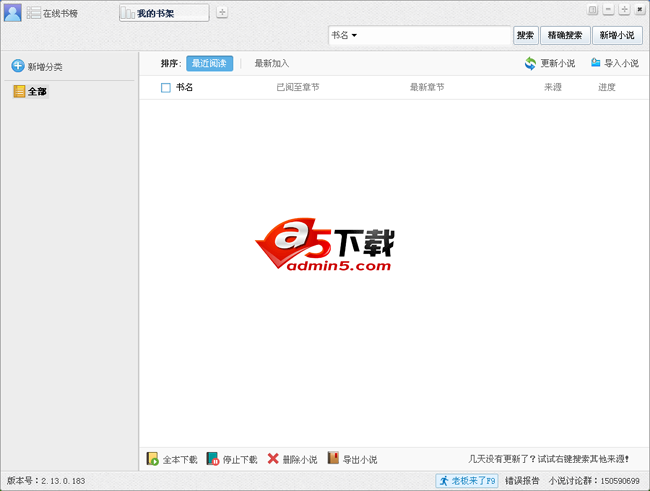Click the 已阅至章节 column header
Viewport: 650px width, 491px height.
click(x=298, y=87)
